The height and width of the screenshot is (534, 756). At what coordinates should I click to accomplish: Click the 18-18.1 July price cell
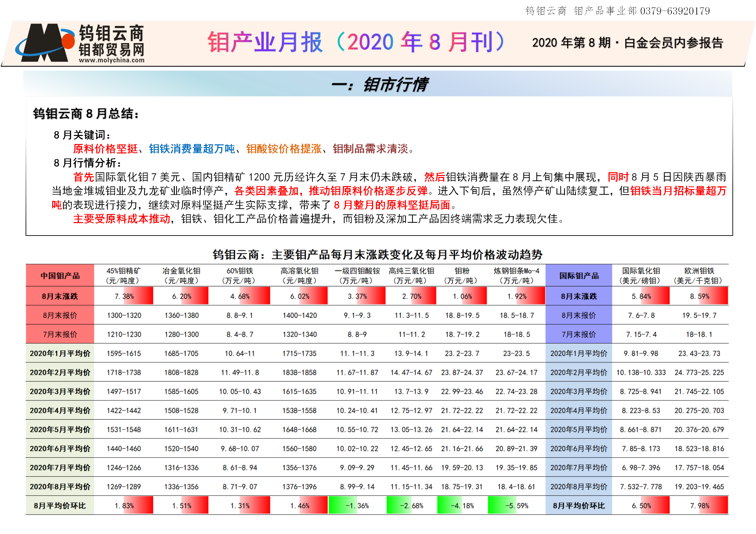point(699,334)
